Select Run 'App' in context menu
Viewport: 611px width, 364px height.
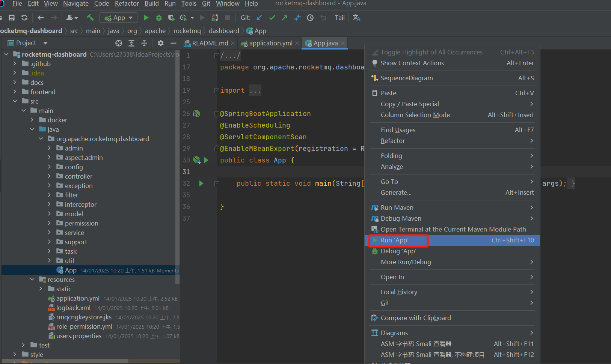tap(452, 240)
